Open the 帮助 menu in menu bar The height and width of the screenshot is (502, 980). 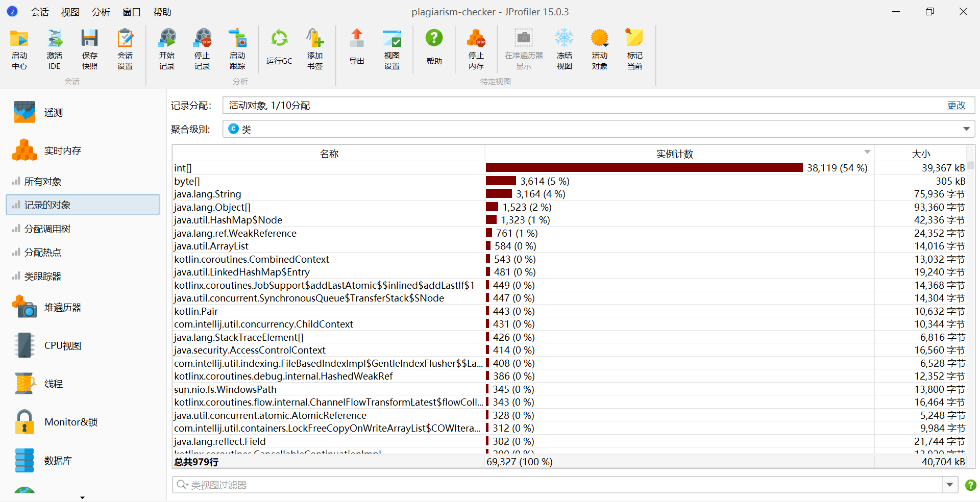click(162, 12)
